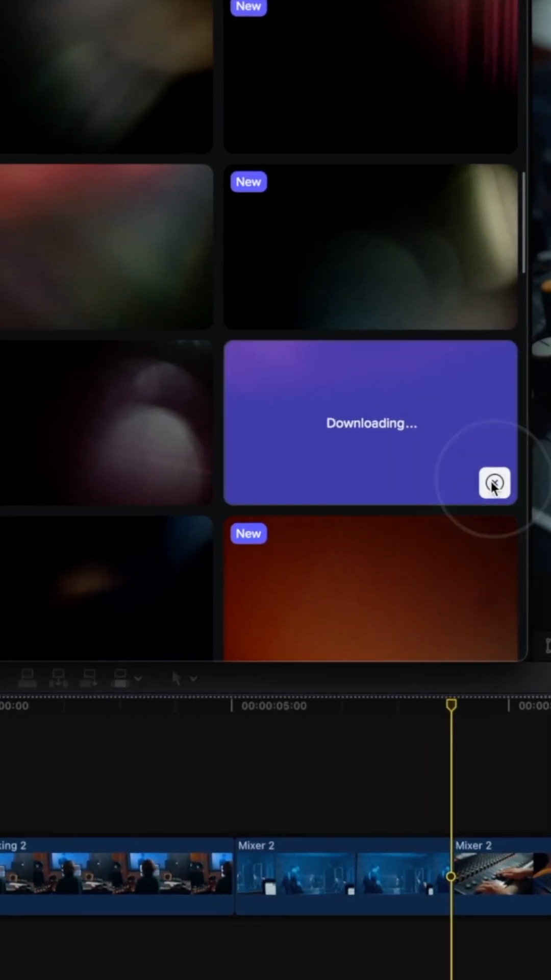Screen dimensions: 551x980
Task: Click the playhead handle on the timeline ruler
Action: 451,705
